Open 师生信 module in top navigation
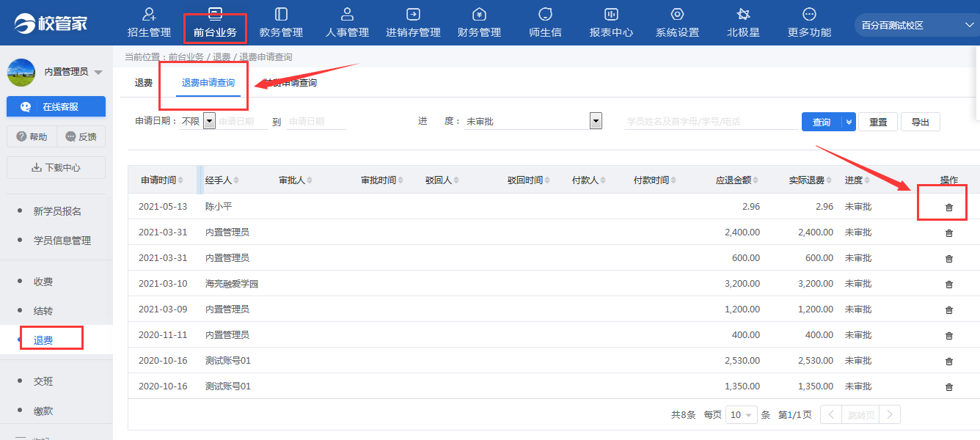980x440 pixels. [545, 23]
